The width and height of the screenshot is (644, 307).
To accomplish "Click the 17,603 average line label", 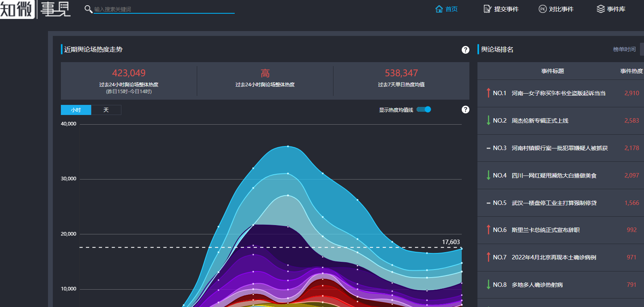I will coord(451,242).
